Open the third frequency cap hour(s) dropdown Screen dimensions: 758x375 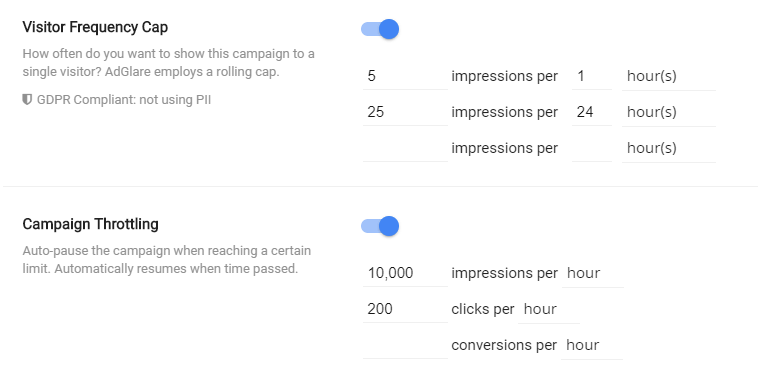click(669, 148)
